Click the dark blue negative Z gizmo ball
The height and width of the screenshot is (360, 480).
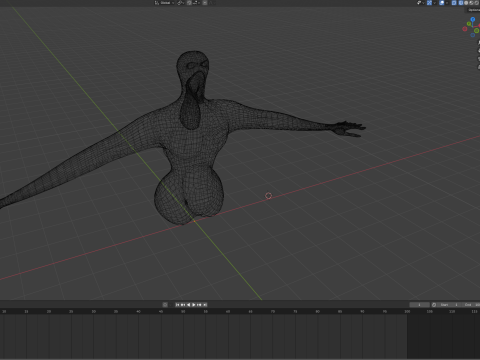pyautogui.click(x=473, y=35)
